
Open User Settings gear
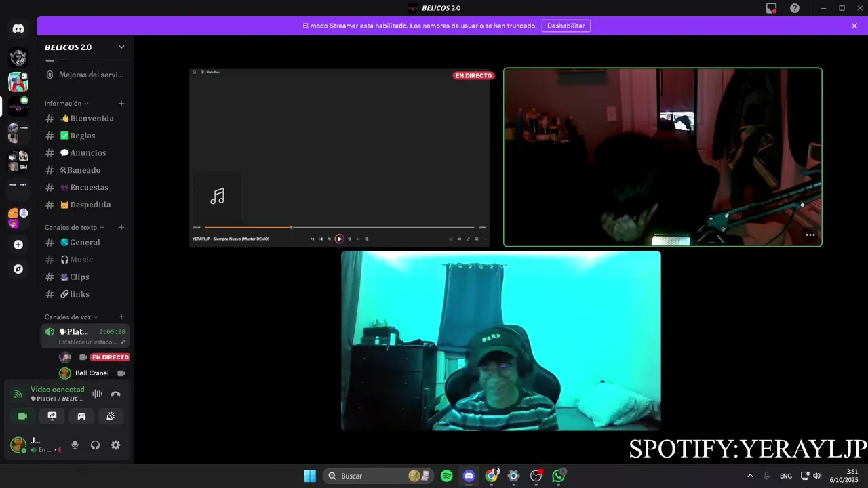(115, 445)
